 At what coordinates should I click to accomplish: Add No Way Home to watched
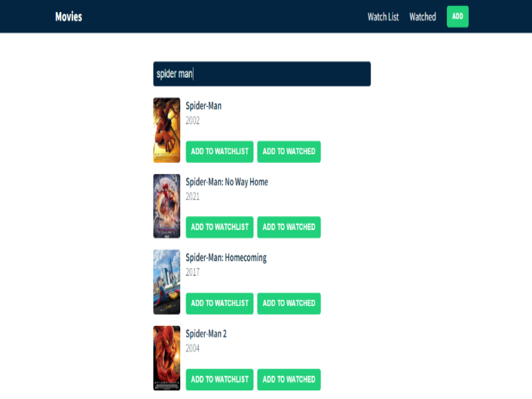[x=289, y=227]
